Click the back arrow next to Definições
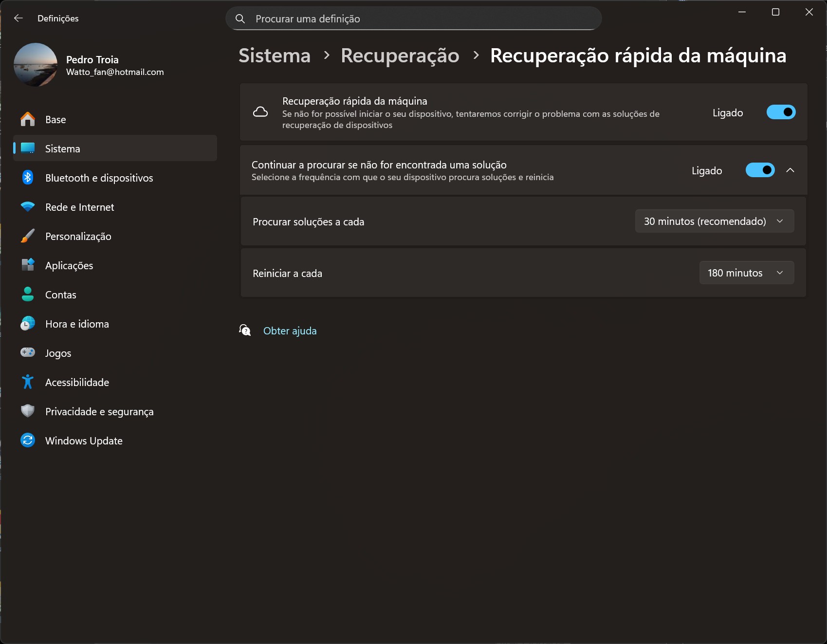The height and width of the screenshot is (644, 827). 18,18
